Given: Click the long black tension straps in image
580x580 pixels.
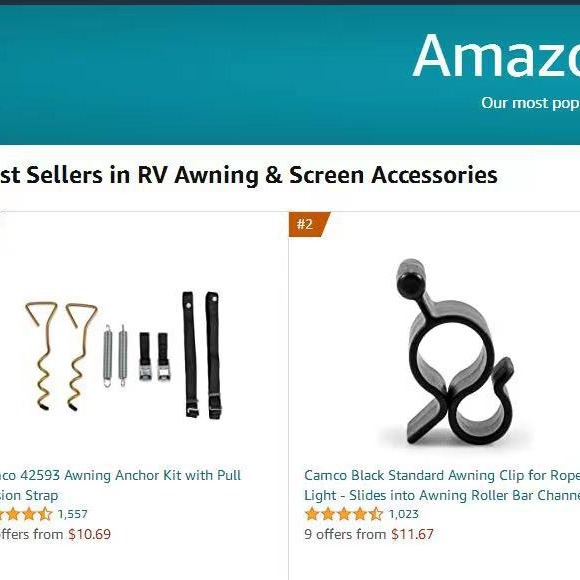Looking at the screenshot, I should (202, 355).
